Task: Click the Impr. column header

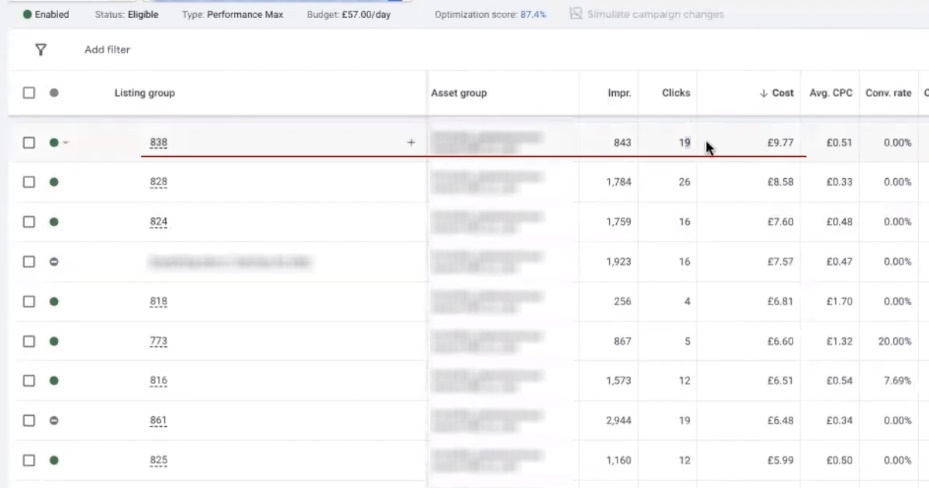Action: coord(619,93)
